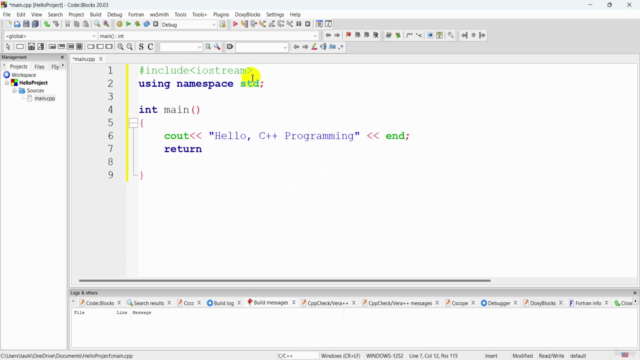Collapse the HelloProject tree node
The height and width of the screenshot is (360, 640).
(7, 83)
